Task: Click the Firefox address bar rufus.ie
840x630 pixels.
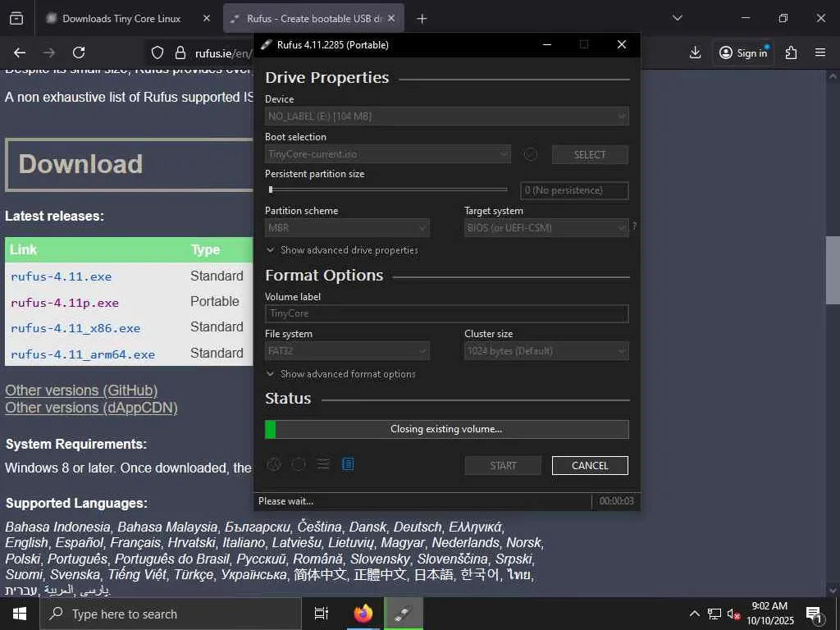Action: 222,53
